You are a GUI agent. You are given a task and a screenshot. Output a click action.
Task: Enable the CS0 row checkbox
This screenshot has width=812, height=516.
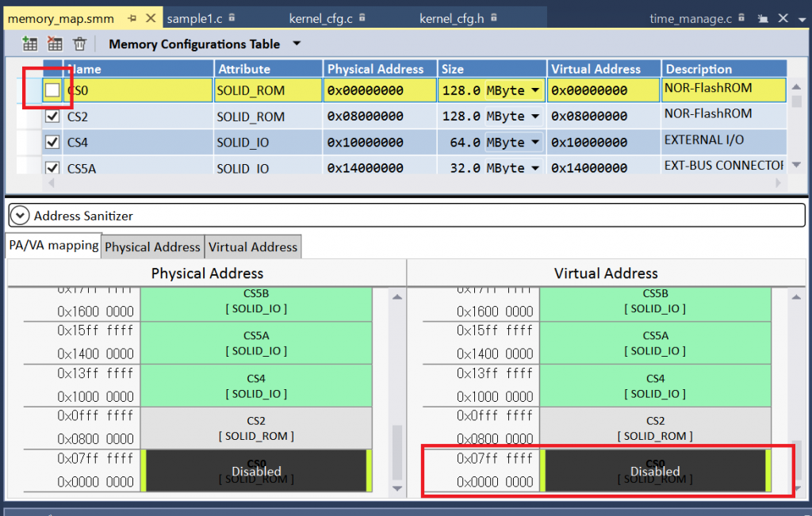[x=52, y=90]
